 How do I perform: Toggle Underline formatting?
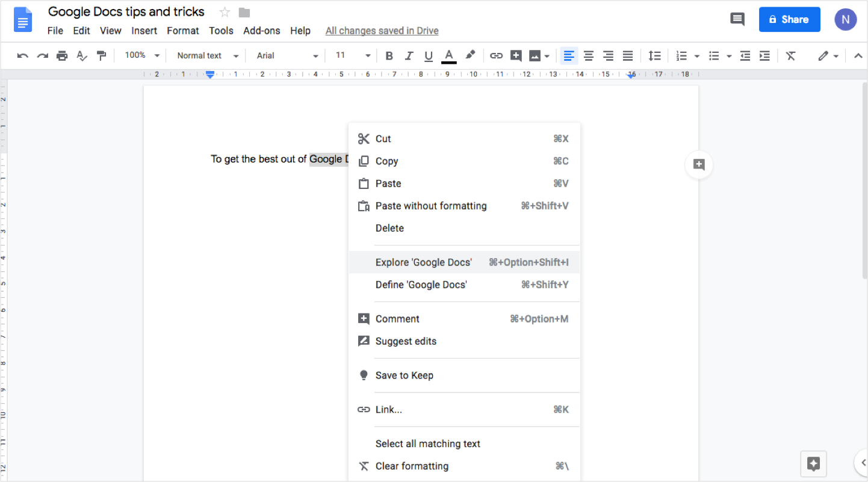pos(429,56)
